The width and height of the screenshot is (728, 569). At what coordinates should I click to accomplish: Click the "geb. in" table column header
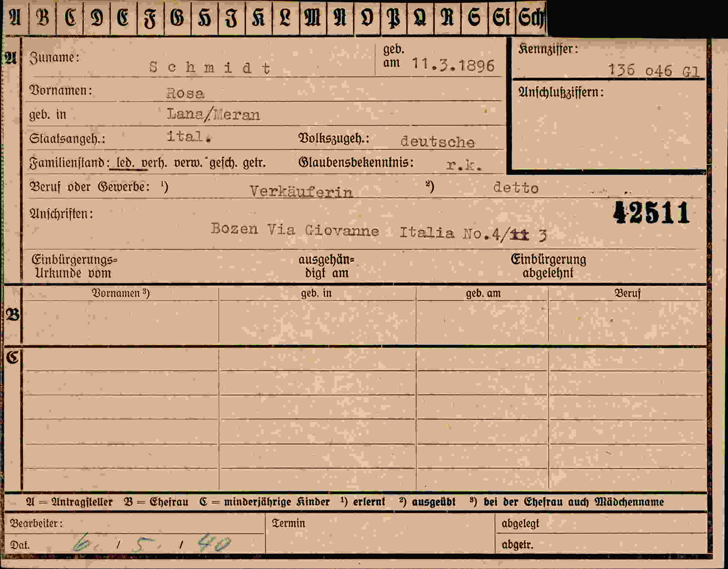click(316, 293)
